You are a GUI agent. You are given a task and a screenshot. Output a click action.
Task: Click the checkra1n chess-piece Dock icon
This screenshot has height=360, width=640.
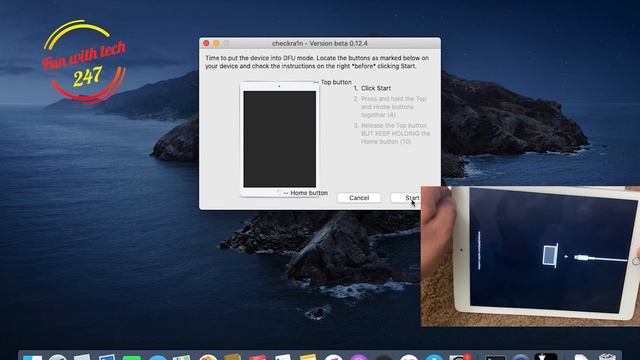(x=546, y=357)
